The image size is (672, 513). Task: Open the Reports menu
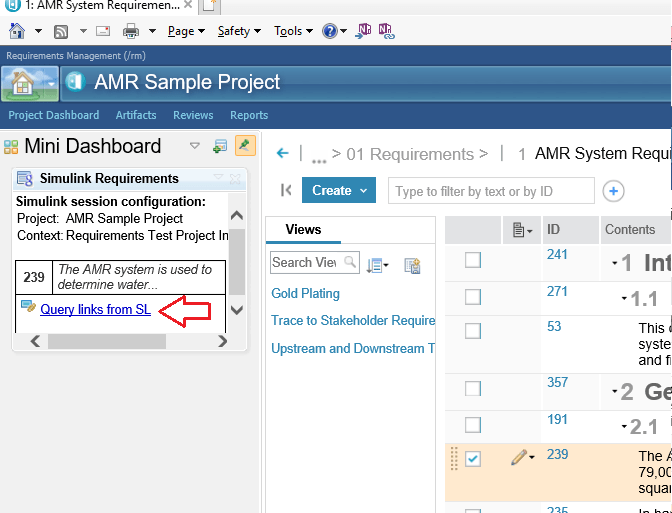(x=249, y=115)
